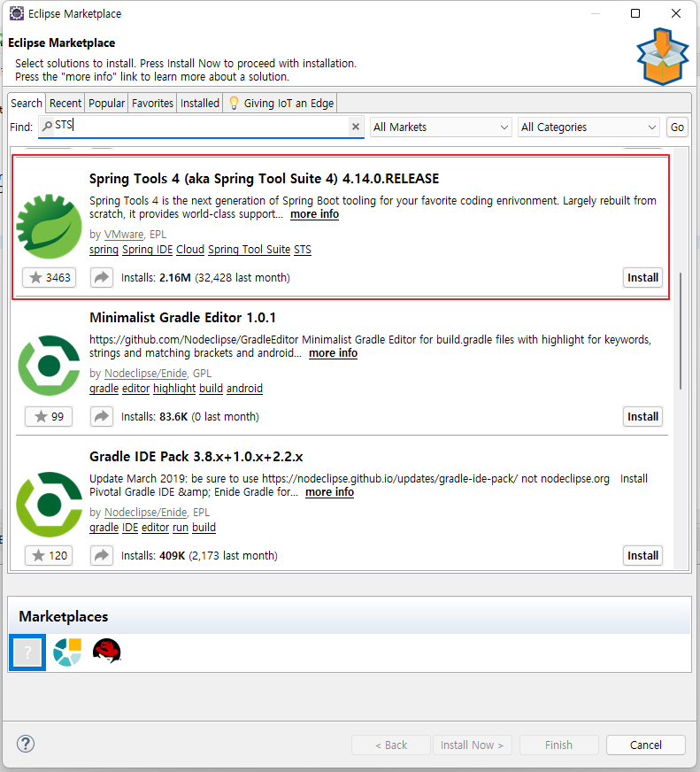Select the default Eclipse marketplace icon
The height and width of the screenshot is (772, 700).
(x=27, y=652)
